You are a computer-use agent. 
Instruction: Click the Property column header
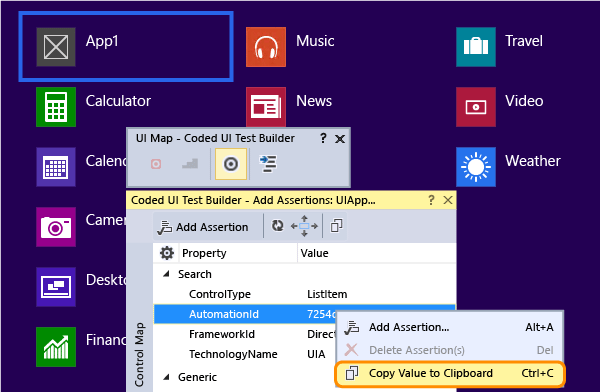click(x=238, y=253)
